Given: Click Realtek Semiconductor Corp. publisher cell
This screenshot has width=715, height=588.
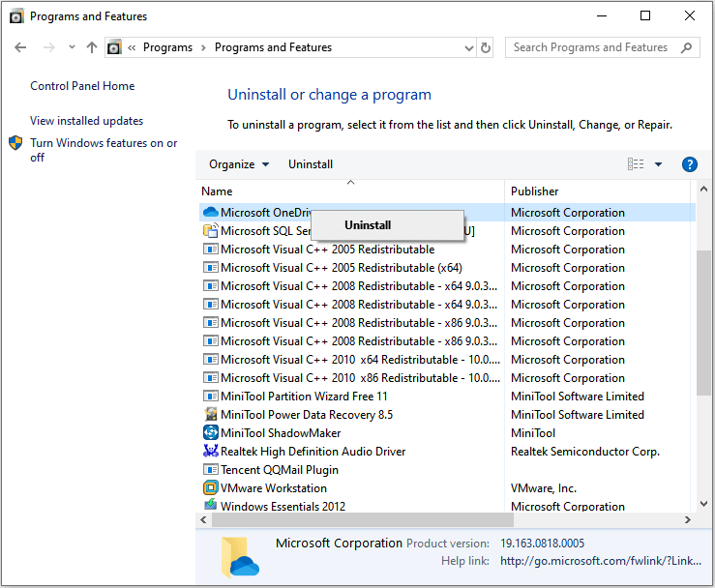Looking at the screenshot, I should pyautogui.click(x=585, y=452).
